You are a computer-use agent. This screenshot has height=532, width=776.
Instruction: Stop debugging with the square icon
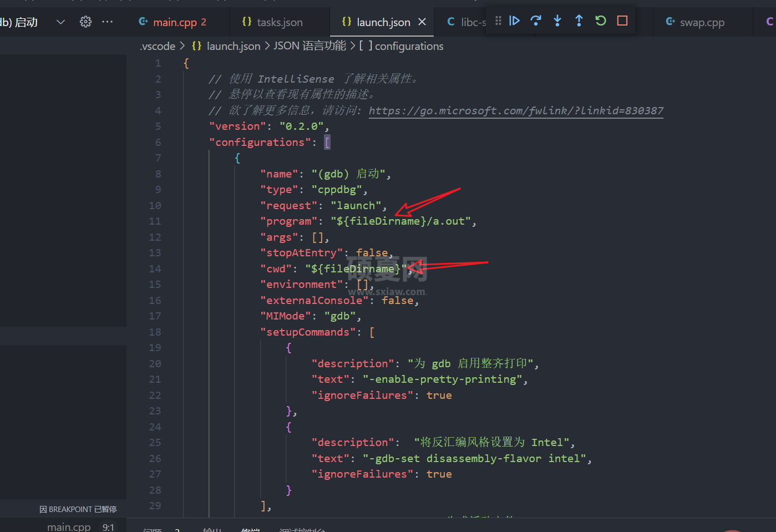622,21
